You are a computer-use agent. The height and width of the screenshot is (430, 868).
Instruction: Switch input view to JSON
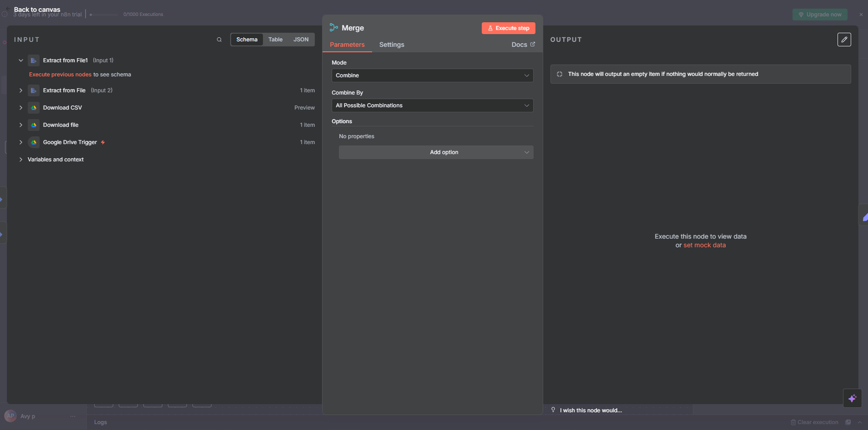pos(301,40)
